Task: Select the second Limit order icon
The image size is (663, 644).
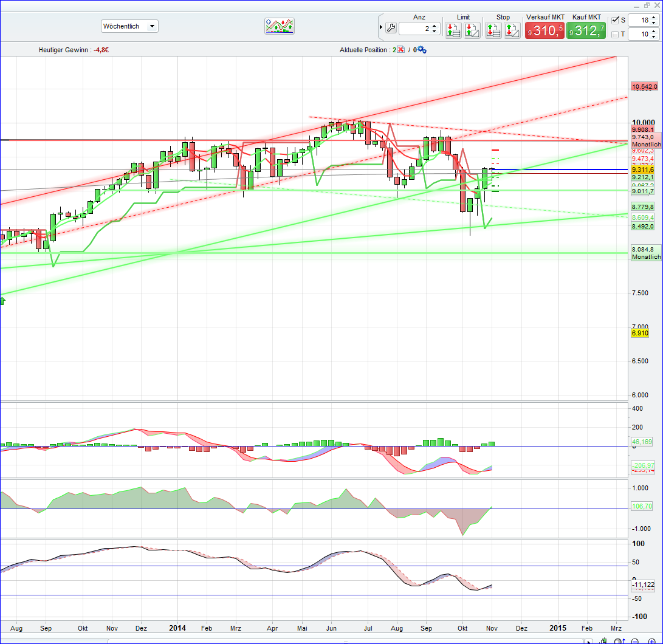Action: tap(472, 30)
